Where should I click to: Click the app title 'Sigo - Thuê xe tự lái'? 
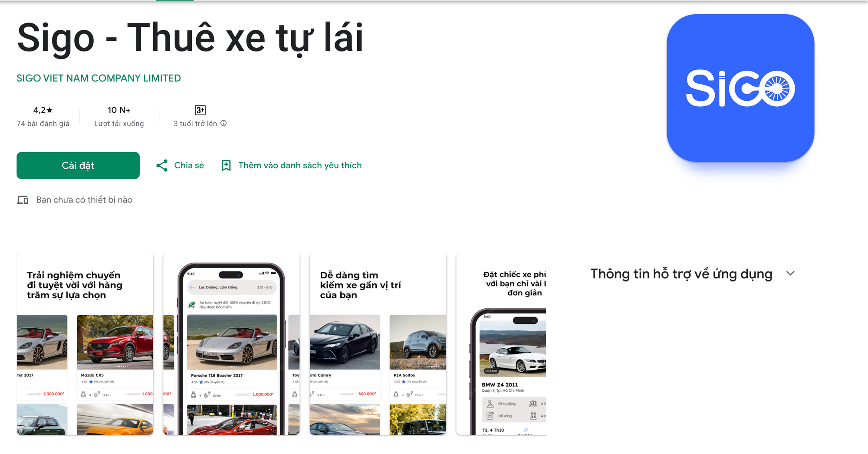[x=190, y=38]
